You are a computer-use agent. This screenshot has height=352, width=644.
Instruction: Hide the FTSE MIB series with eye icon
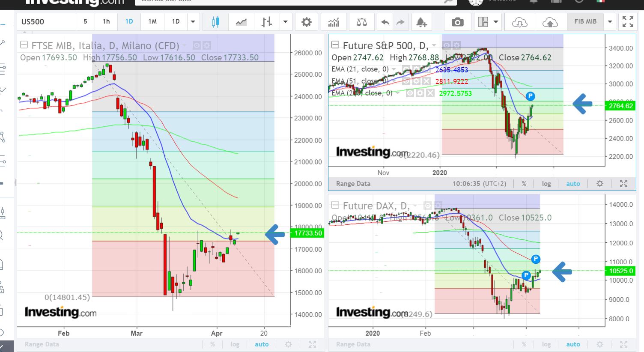[197, 45]
